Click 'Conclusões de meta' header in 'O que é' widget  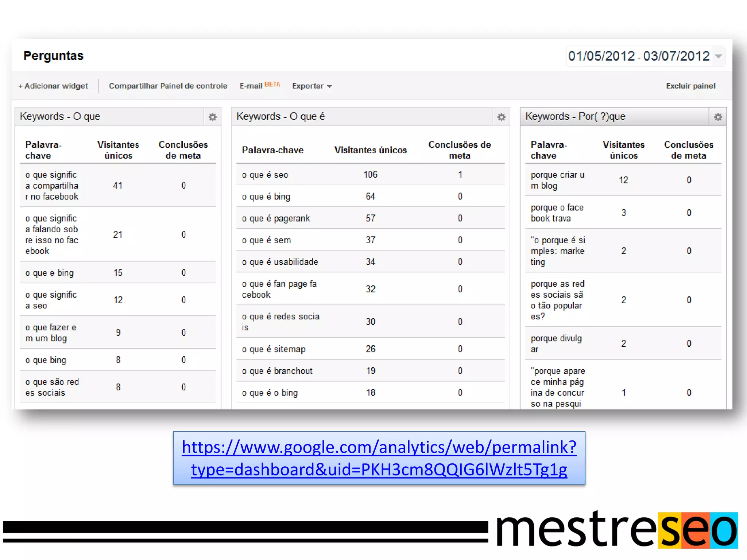[460, 150]
